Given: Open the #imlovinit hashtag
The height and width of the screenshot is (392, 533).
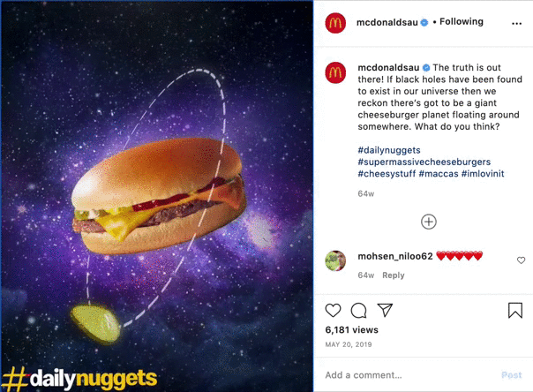Looking at the screenshot, I should coord(483,174).
